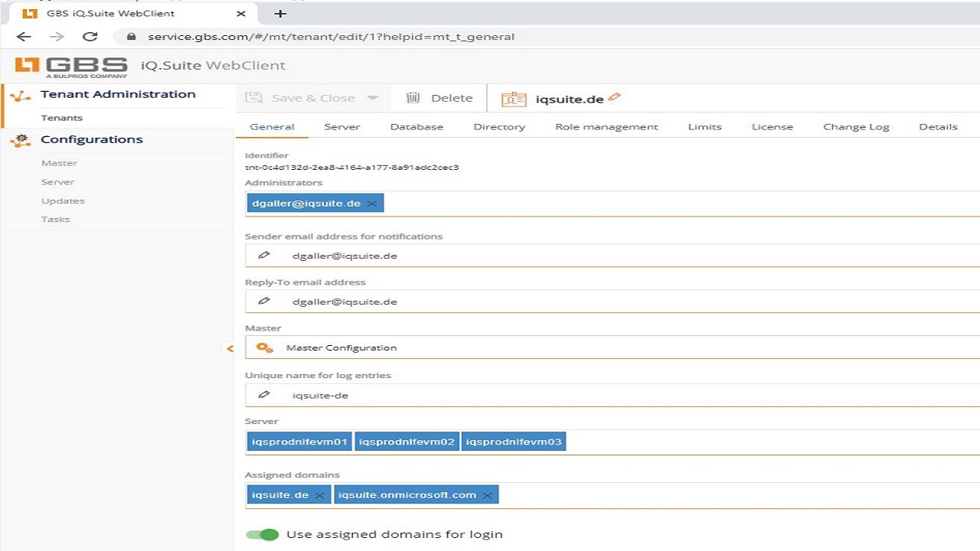Click the iQ.Suite WebClient header title

coord(213,66)
